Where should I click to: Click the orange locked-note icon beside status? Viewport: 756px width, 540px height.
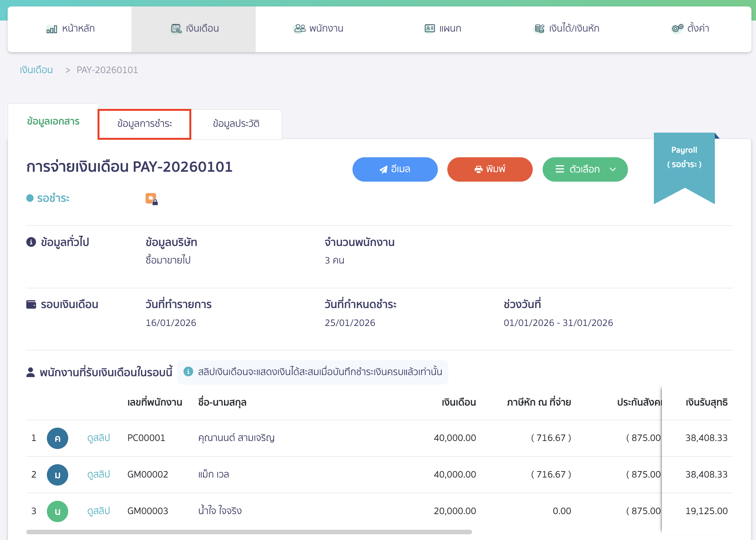[x=151, y=199]
